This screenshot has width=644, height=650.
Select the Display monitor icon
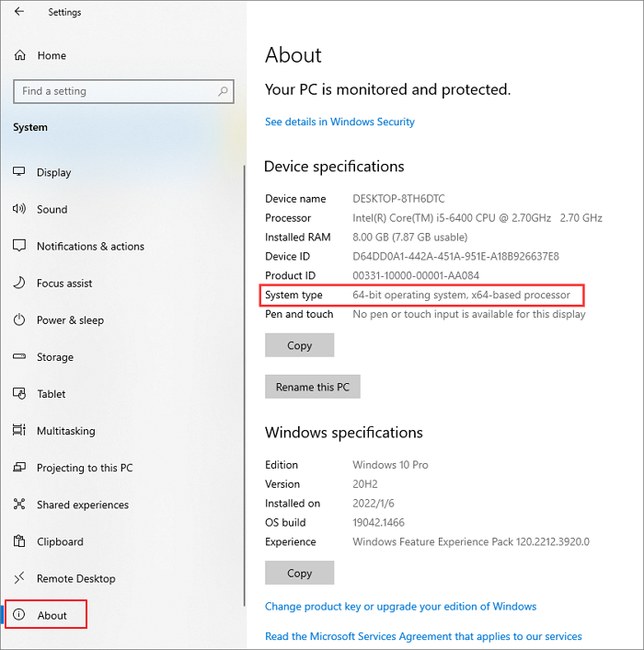pyautogui.click(x=19, y=172)
